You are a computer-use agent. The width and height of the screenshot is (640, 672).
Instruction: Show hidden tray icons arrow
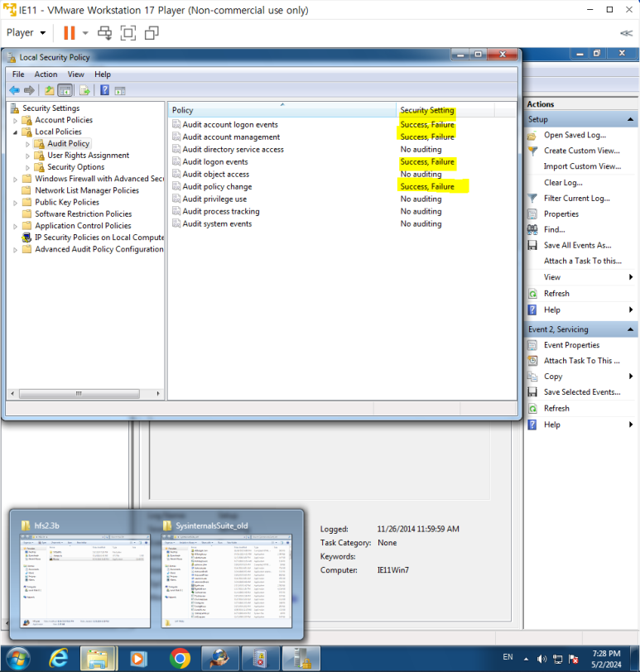[x=526, y=659]
